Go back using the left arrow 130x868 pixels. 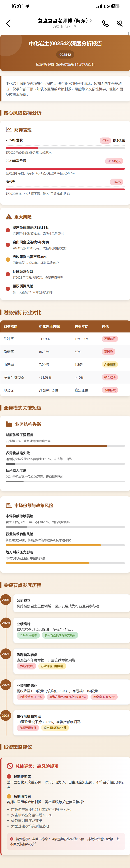(8, 23)
